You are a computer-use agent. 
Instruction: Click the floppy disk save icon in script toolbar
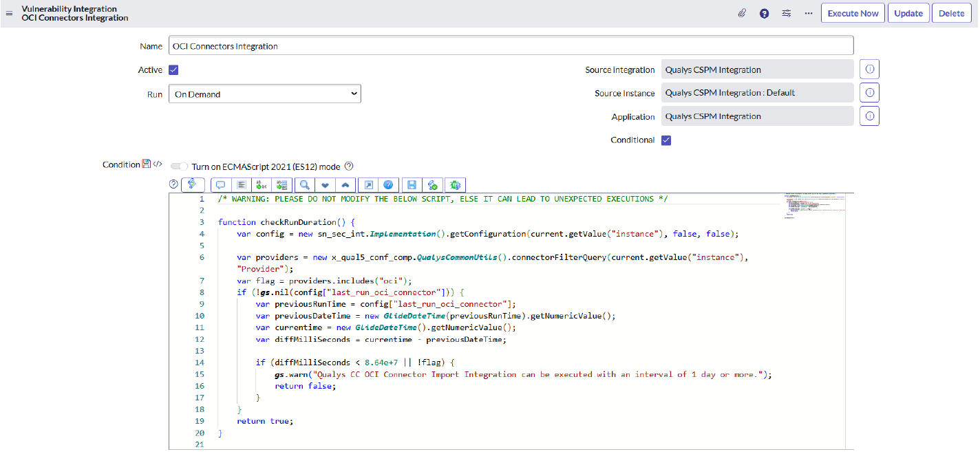[x=412, y=184]
